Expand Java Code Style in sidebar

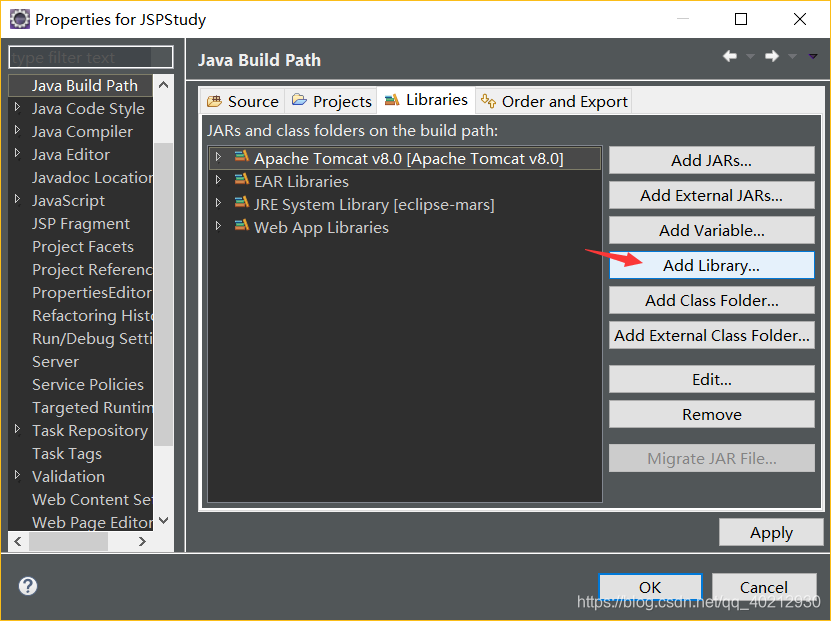(17, 108)
